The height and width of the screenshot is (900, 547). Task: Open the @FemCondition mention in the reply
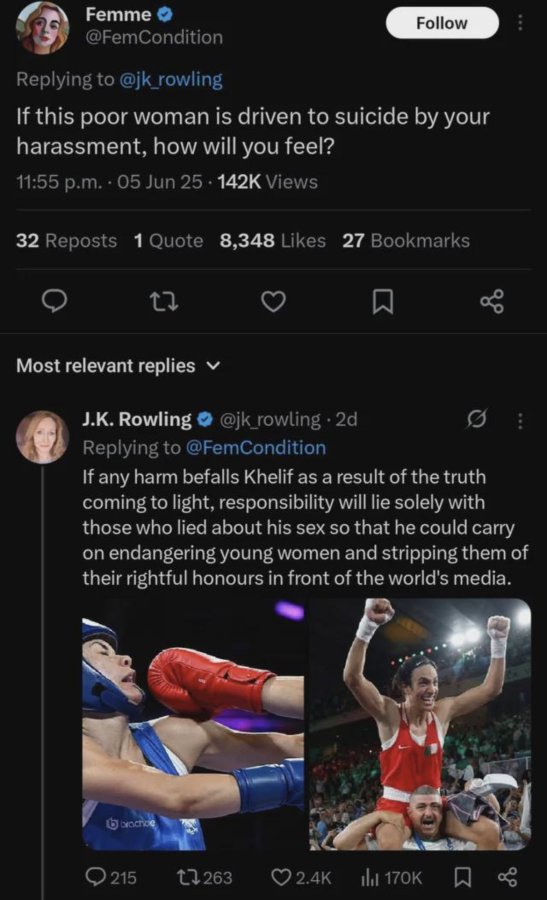tap(255, 447)
